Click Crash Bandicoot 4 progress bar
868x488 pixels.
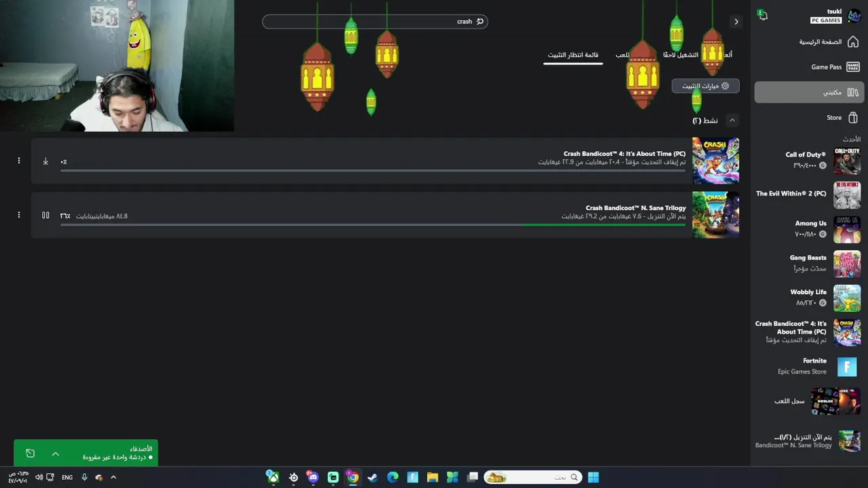373,170
